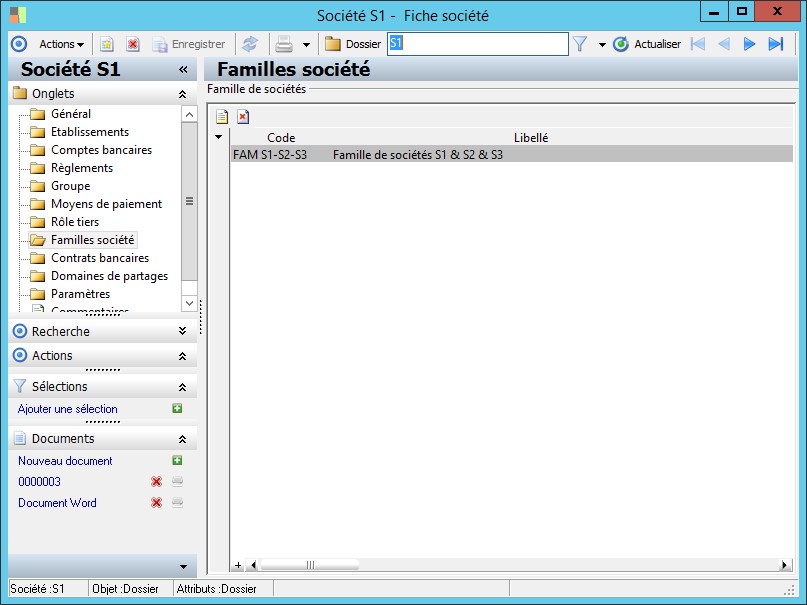Collapse the Sélections section
The image size is (807, 605).
pyautogui.click(x=182, y=387)
